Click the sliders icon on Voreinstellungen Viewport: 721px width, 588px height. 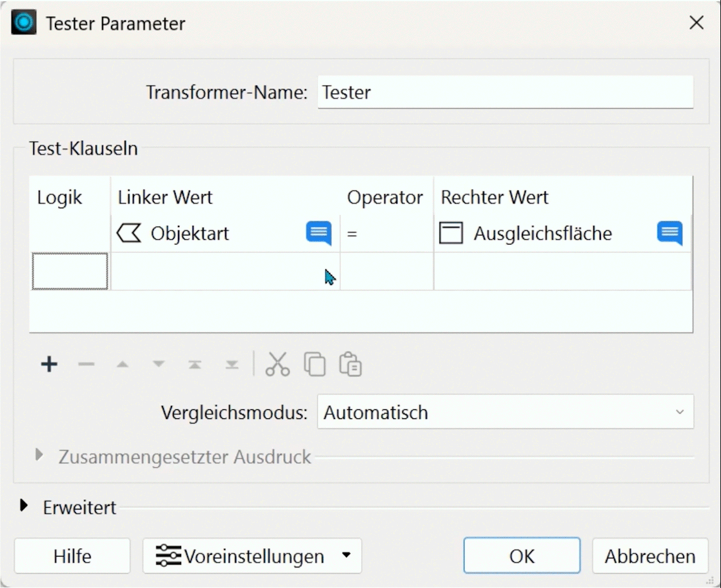click(x=168, y=556)
